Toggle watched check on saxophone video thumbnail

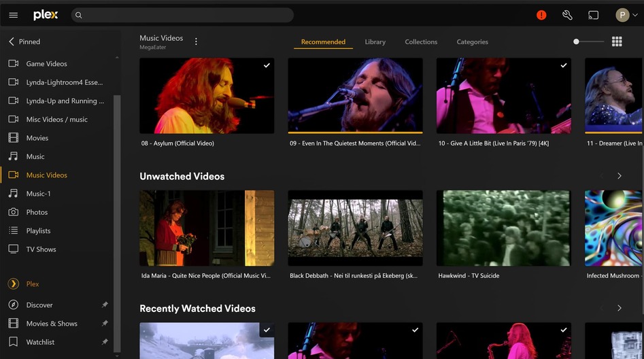point(564,330)
